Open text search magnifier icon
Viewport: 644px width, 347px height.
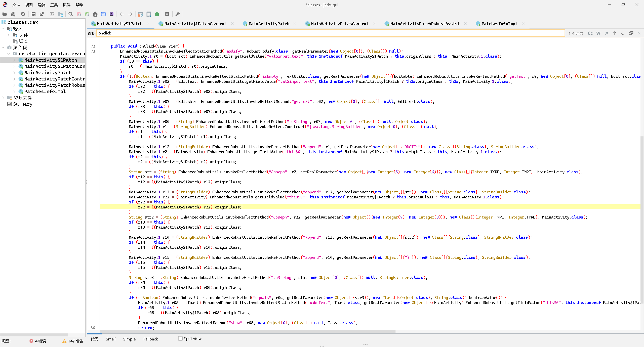[71, 14]
